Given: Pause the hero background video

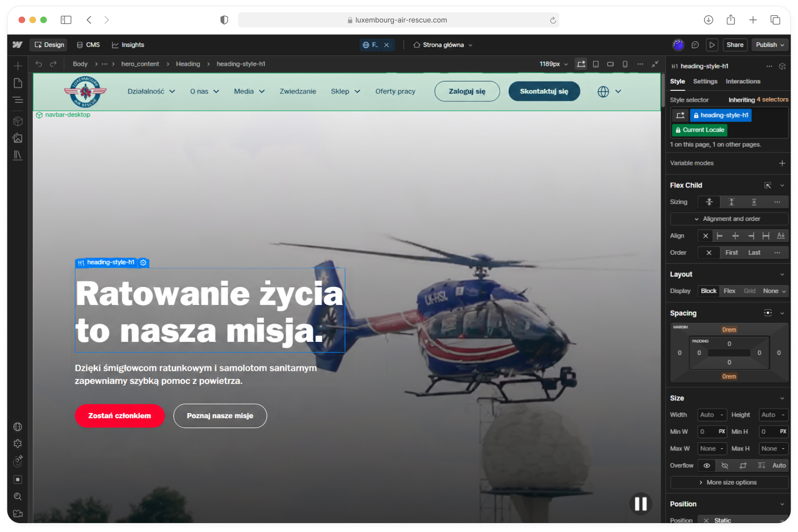Looking at the screenshot, I should click(641, 504).
